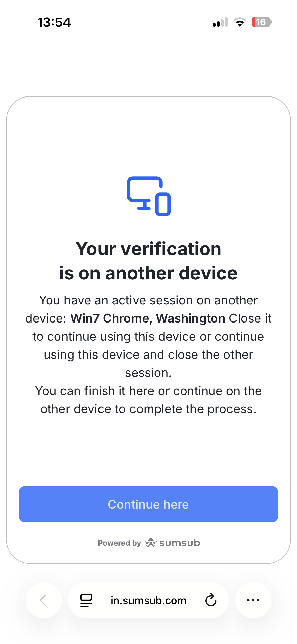Click the Your verification is on another device heading
Screen dimensions: 297x644
tap(148, 261)
